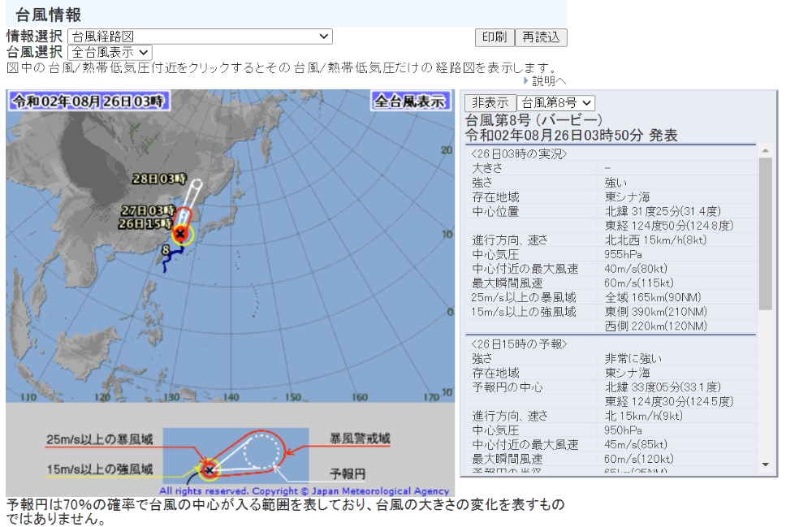Click the 北緯 33度05分(33.1度) value

point(663,387)
